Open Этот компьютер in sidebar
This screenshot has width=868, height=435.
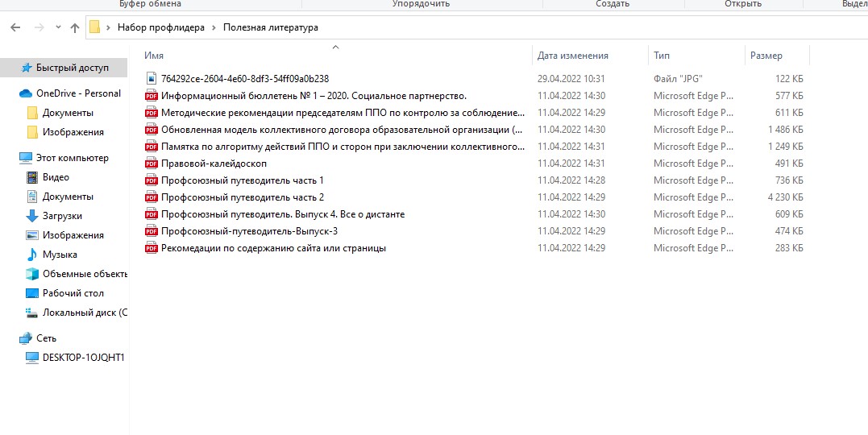[x=72, y=158]
